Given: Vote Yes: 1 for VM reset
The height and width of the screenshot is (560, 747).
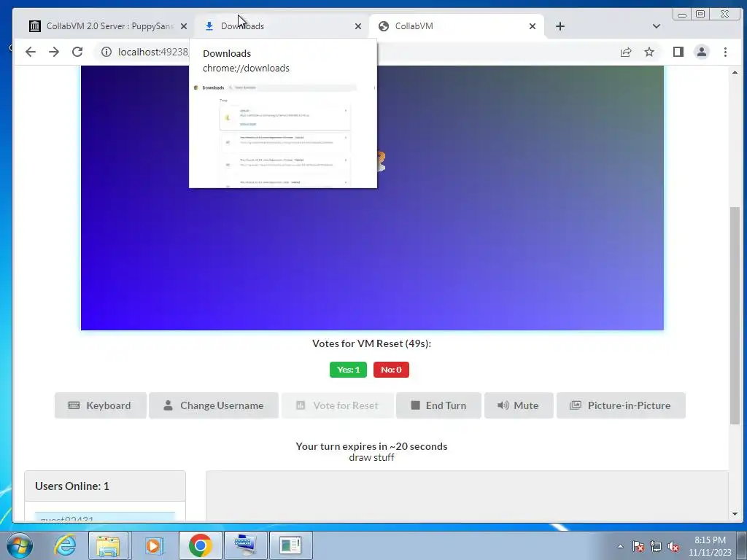Looking at the screenshot, I should point(348,370).
